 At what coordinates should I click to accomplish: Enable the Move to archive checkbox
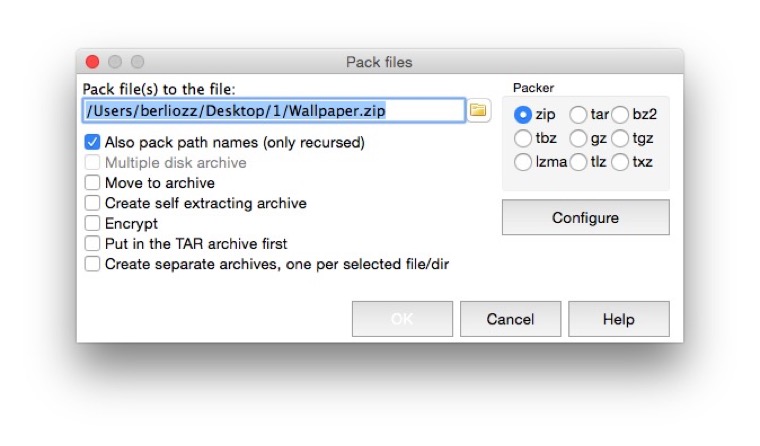(93, 183)
